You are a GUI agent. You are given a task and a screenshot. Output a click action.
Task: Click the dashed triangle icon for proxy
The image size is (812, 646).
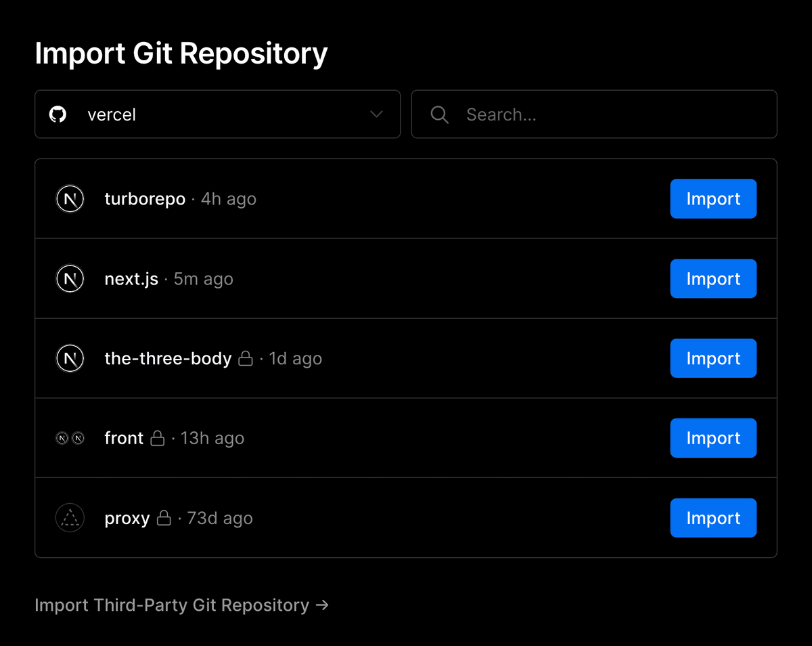[70, 519]
